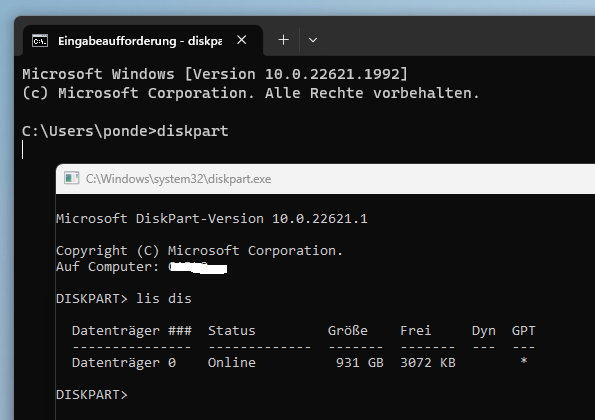Click the empty DISKPART> prompt at bottom
Screen dimensions: 595x420
pos(91,395)
